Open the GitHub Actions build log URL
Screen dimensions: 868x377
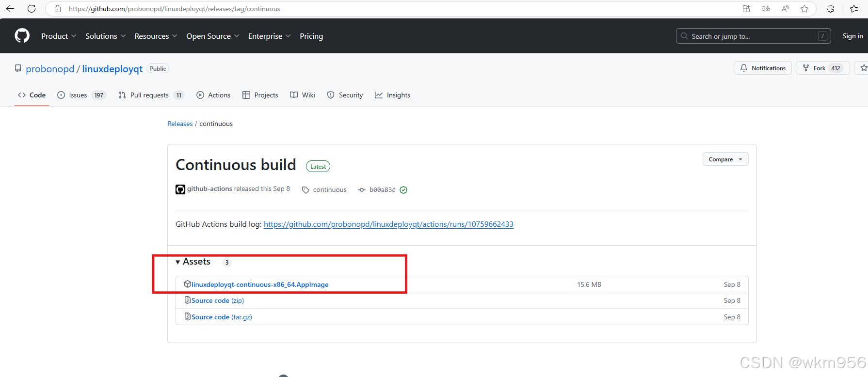click(388, 224)
